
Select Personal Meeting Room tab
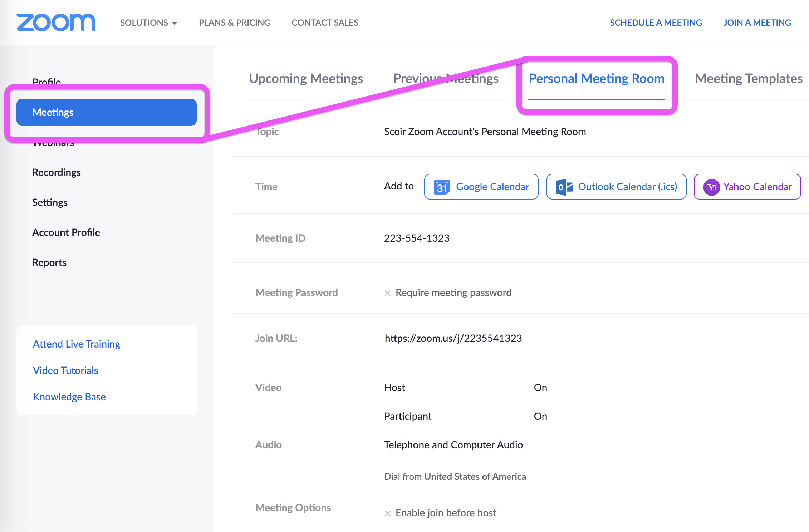[x=597, y=78]
